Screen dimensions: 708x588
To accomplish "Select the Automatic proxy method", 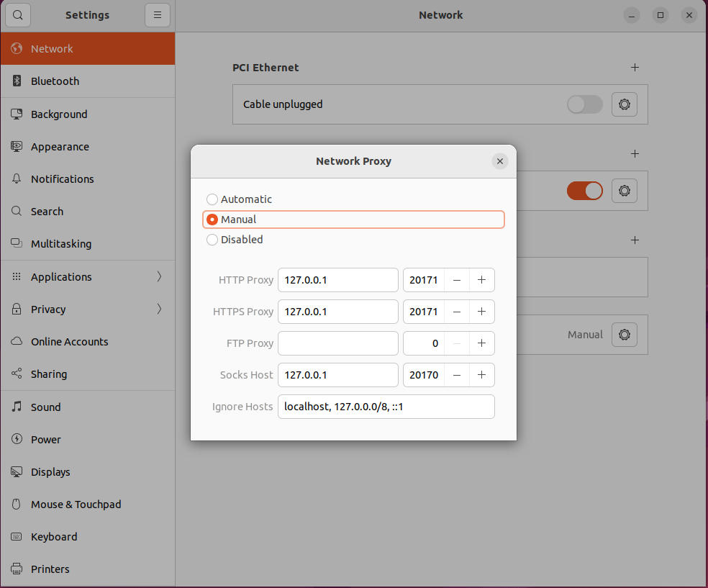I will tap(212, 199).
